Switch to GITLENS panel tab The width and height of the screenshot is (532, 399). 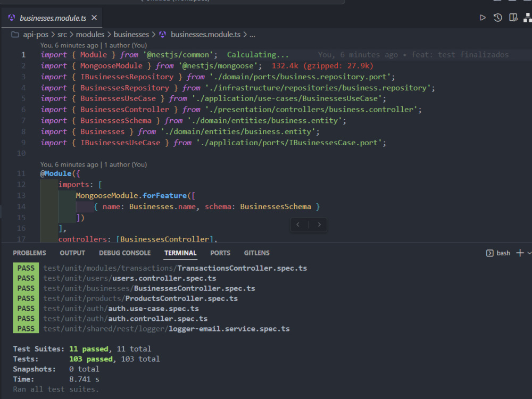257,253
